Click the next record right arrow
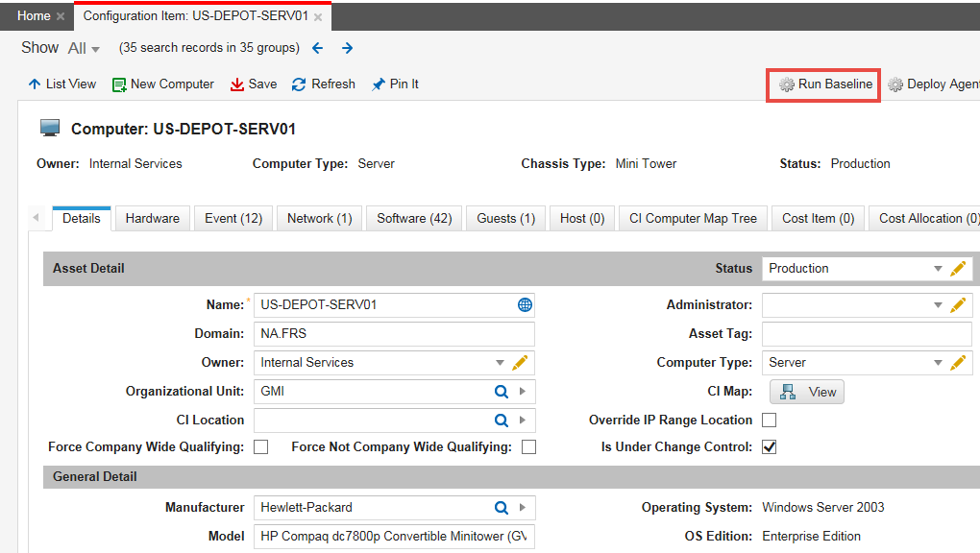The height and width of the screenshot is (553, 980). pos(347,48)
